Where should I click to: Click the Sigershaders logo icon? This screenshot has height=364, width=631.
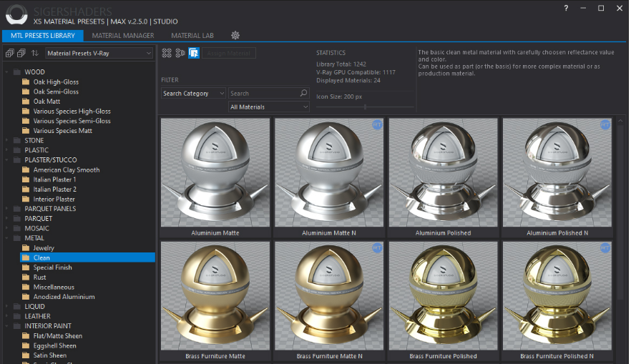point(16,15)
